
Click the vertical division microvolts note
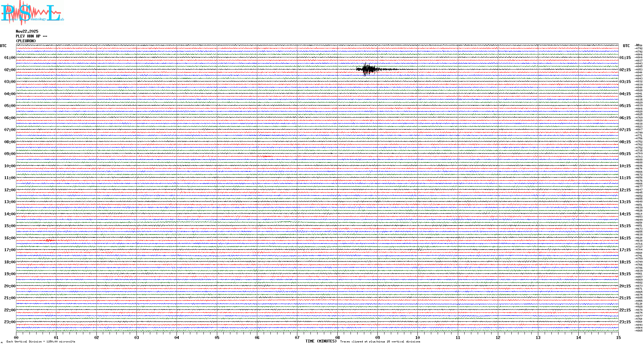[x=41, y=342]
